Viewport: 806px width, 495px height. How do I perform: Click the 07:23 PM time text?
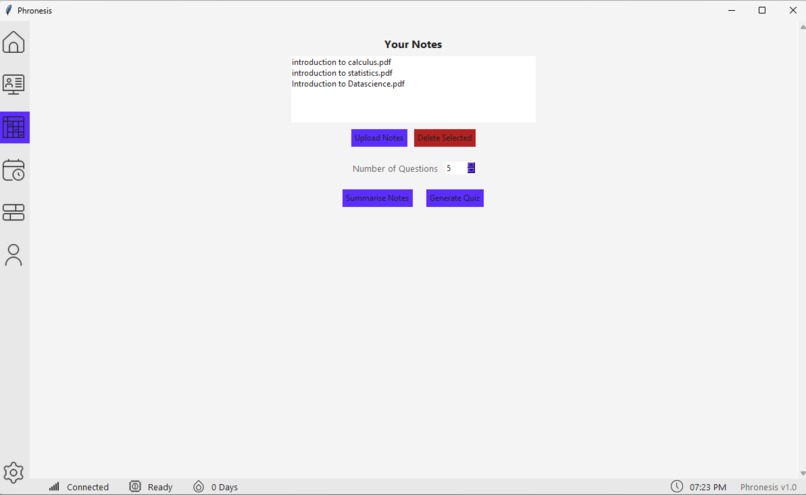[x=708, y=487]
